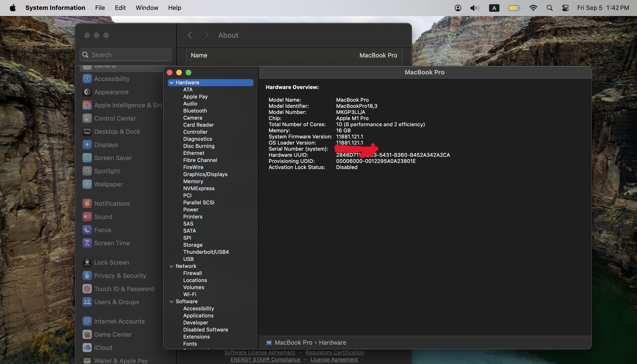
Task: Open Spotlight icon in settings sidebar
Action: pyautogui.click(x=87, y=171)
